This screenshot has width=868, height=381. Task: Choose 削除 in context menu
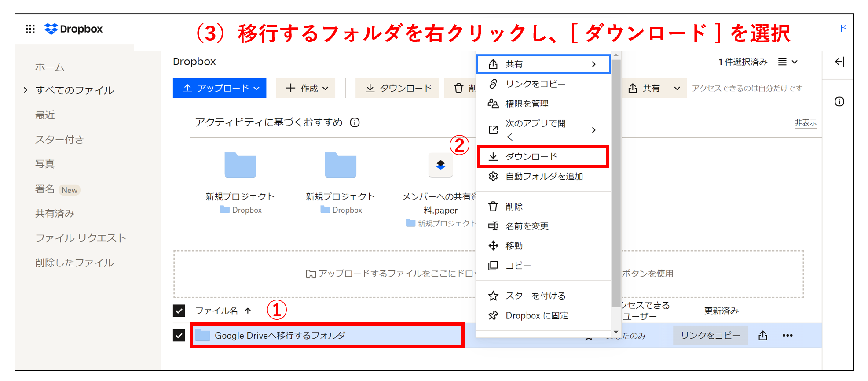(543, 206)
